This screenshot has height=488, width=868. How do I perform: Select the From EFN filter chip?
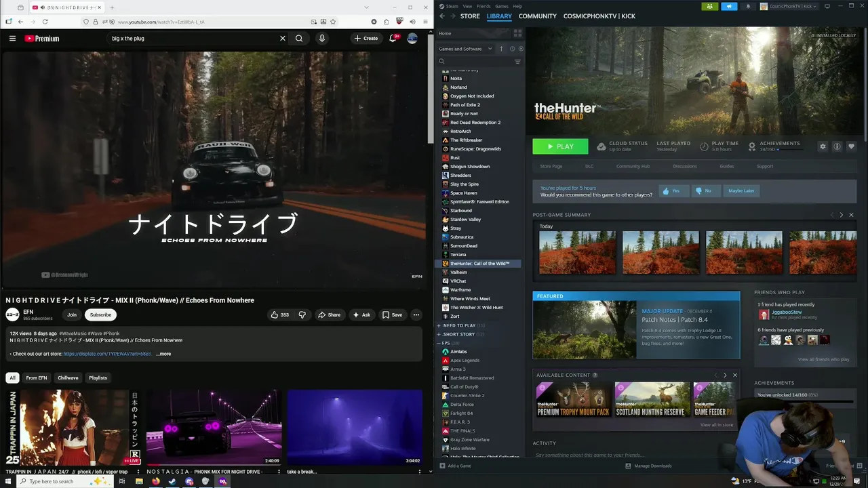click(37, 378)
